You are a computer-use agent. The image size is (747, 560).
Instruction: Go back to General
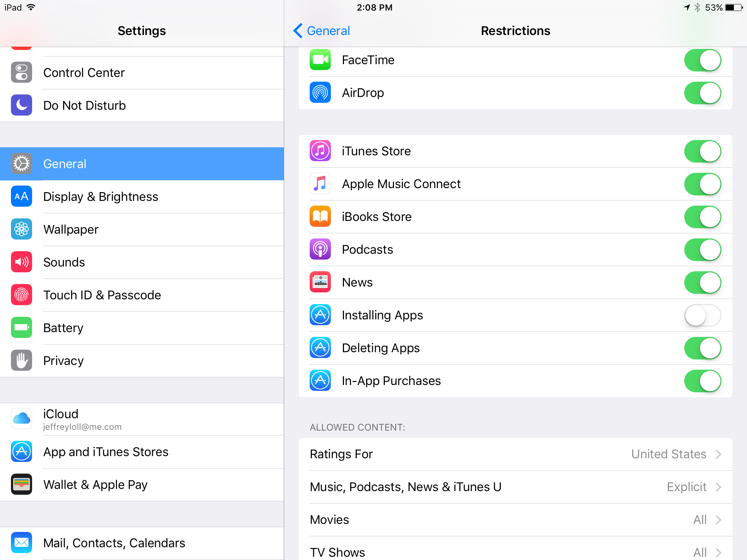coord(322,31)
